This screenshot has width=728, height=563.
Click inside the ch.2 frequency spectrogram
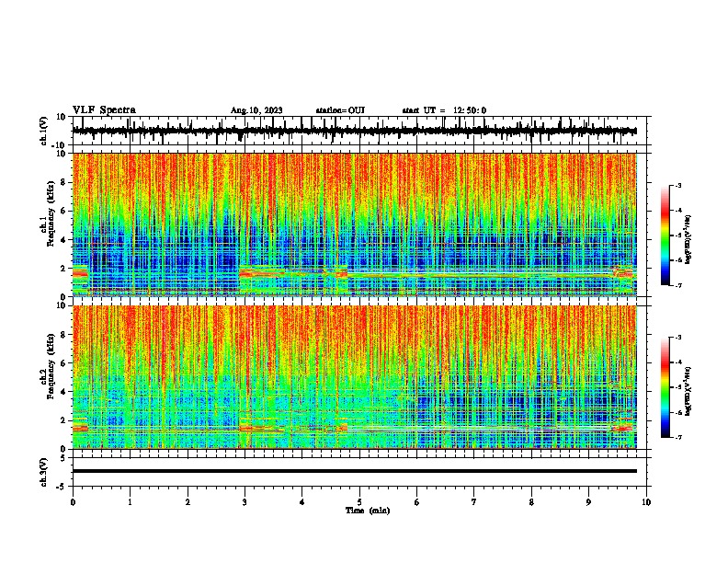click(x=355, y=377)
